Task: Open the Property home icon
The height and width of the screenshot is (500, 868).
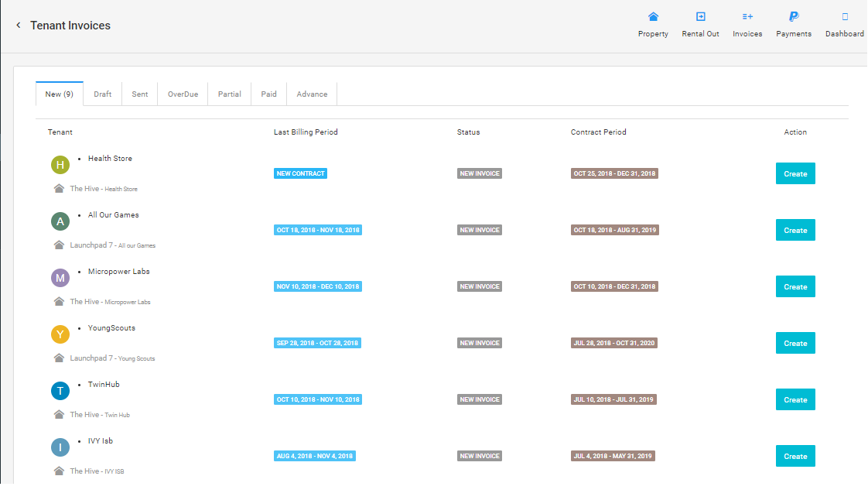Action: (x=653, y=17)
